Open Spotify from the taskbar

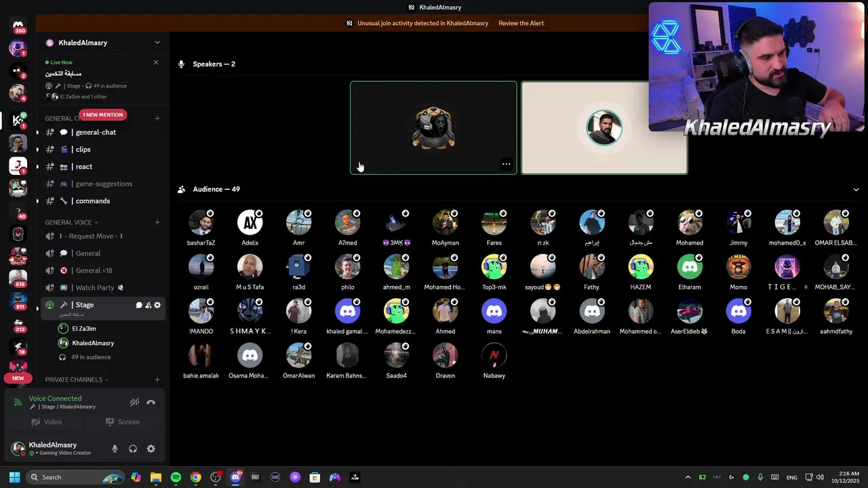(x=176, y=477)
